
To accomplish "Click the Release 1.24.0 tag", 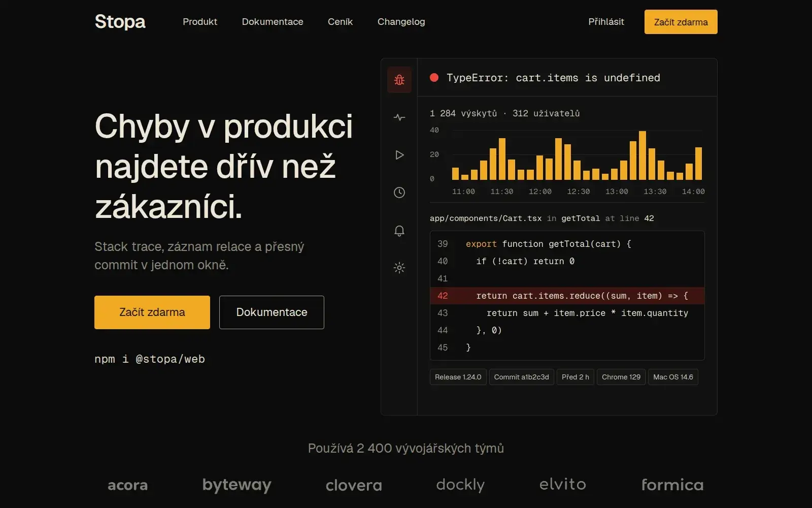I will (458, 377).
